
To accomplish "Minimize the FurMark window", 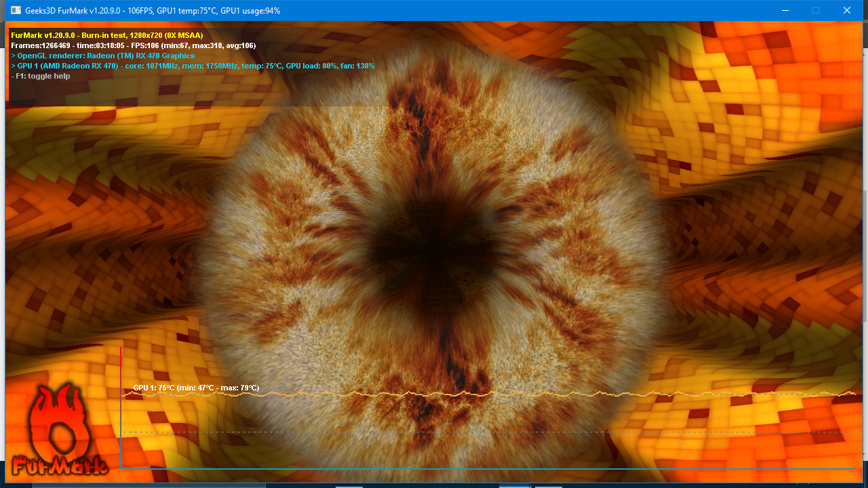I will [785, 11].
